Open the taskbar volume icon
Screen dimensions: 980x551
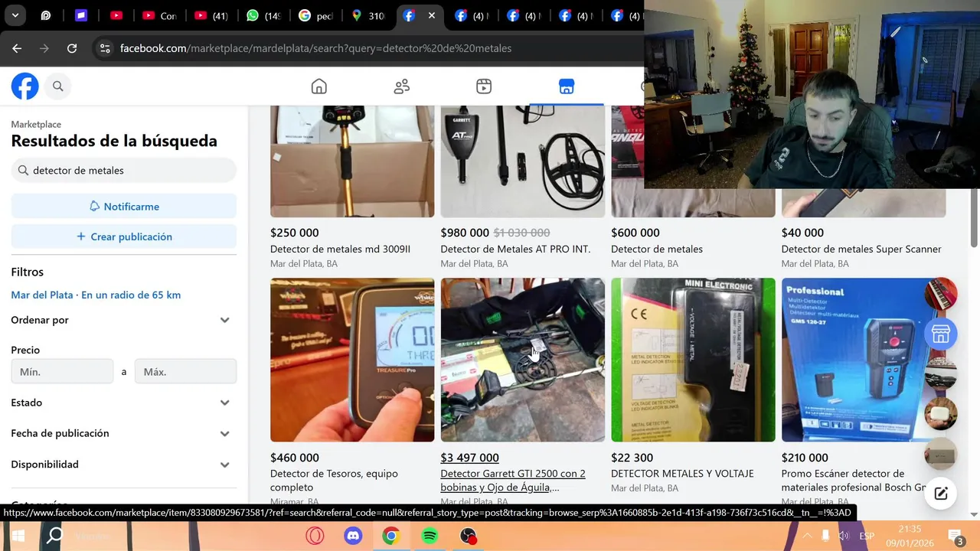point(843,536)
